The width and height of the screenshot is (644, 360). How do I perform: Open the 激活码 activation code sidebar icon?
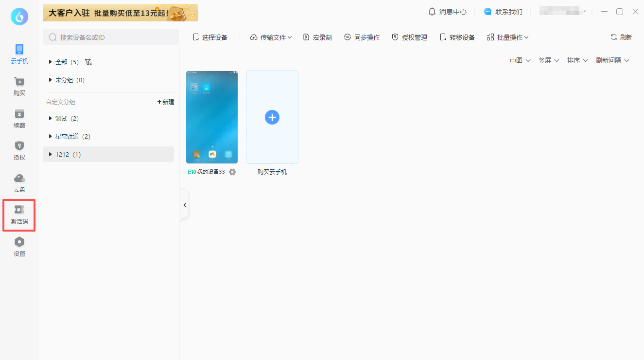point(19,215)
